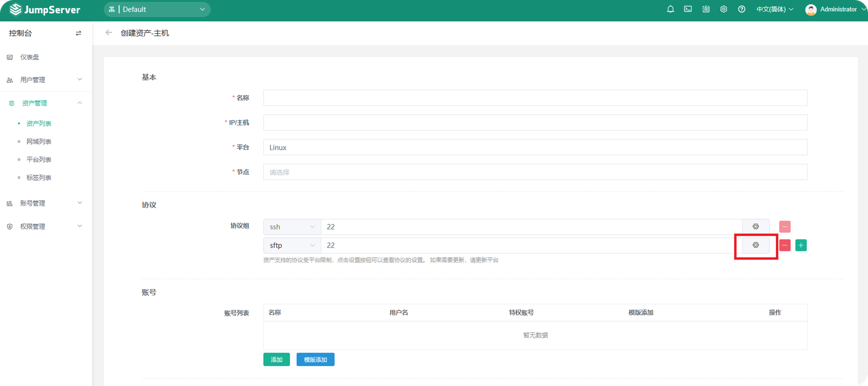Remove the sftp protocol row
This screenshot has height=386, width=868.
click(785, 245)
